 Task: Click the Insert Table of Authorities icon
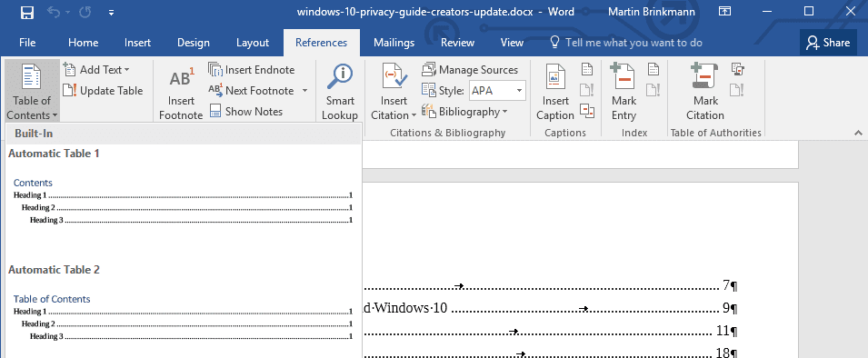[x=737, y=69]
